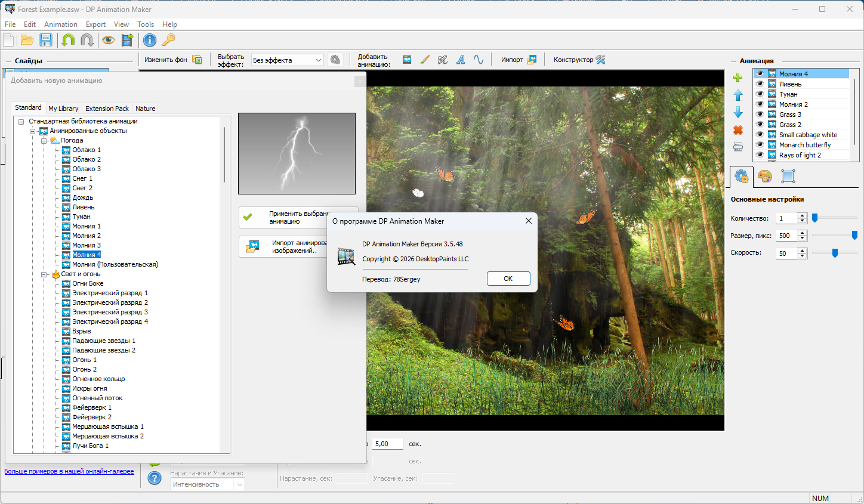
Task: Hide the Туман animation layer
Action: tap(760, 94)
